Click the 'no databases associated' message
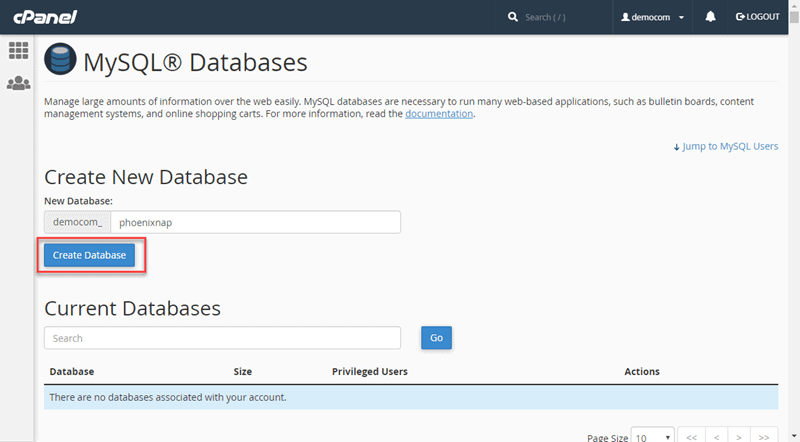The image size is (800, 442). [x=168, y=397]
